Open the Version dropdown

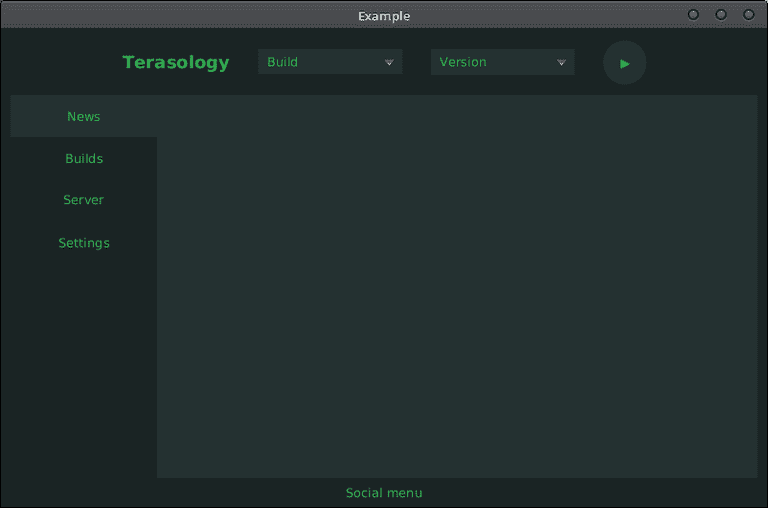click(503, 62)
